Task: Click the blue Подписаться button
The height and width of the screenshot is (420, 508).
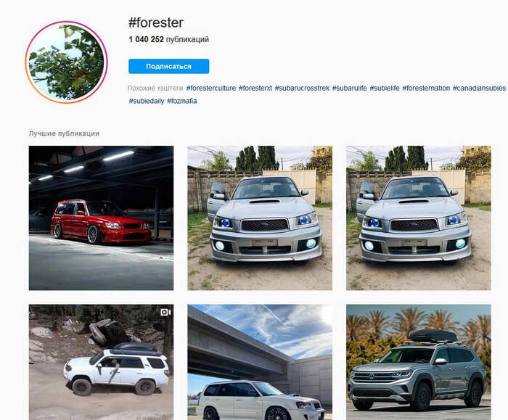Action: pyautogui.click(x=168, y=67)
